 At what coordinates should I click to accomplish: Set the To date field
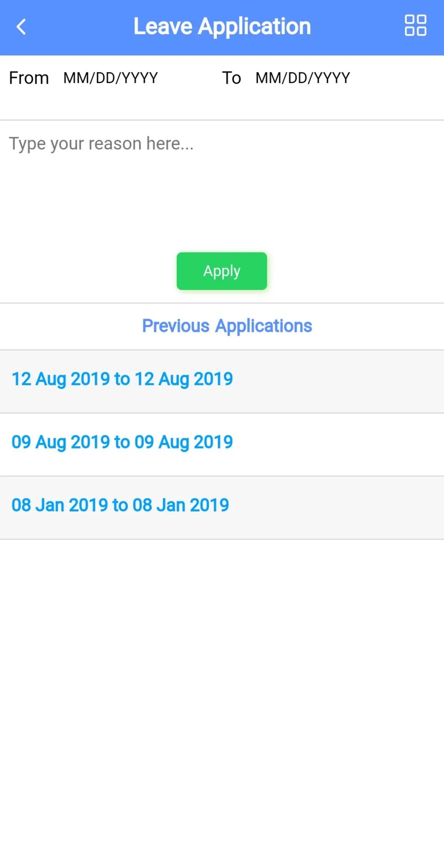303,78
